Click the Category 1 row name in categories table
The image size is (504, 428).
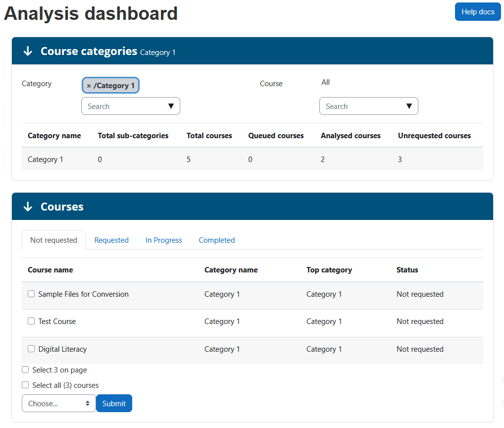(46, 160)
